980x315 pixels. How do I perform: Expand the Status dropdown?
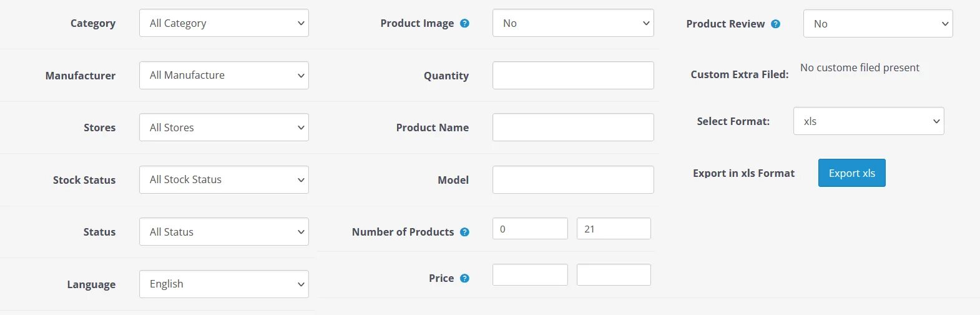point(224,232)
